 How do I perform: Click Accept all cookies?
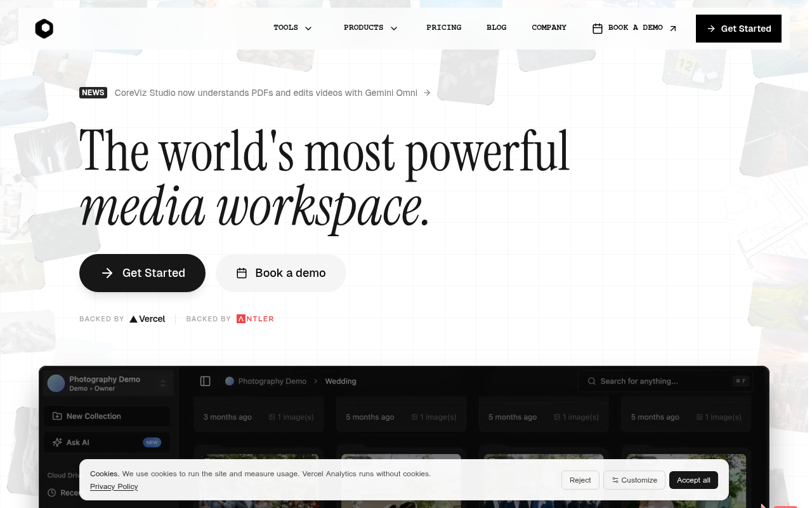693,480
